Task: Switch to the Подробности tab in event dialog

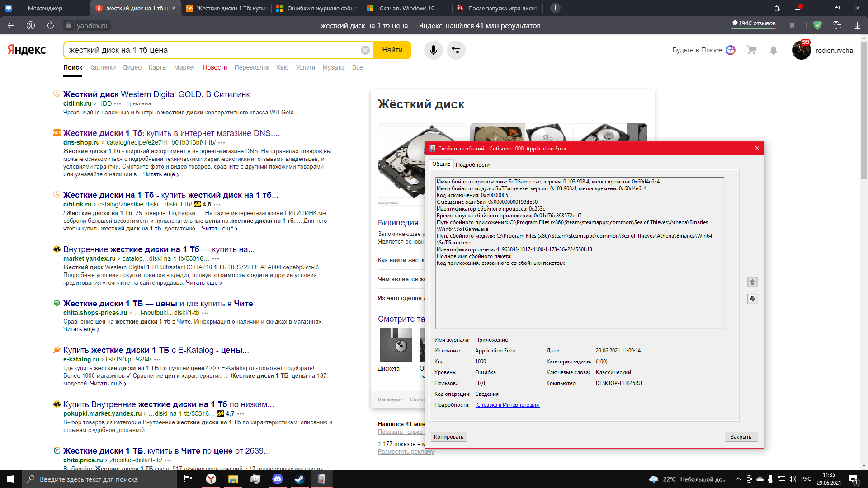Action: point(472,165)
